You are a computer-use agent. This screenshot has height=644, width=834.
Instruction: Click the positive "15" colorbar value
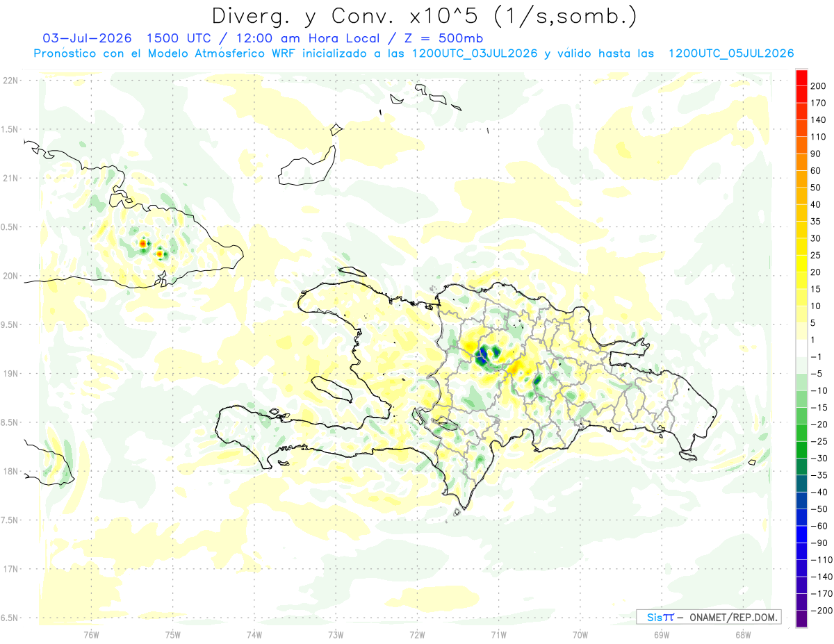(x=816, y=289)
